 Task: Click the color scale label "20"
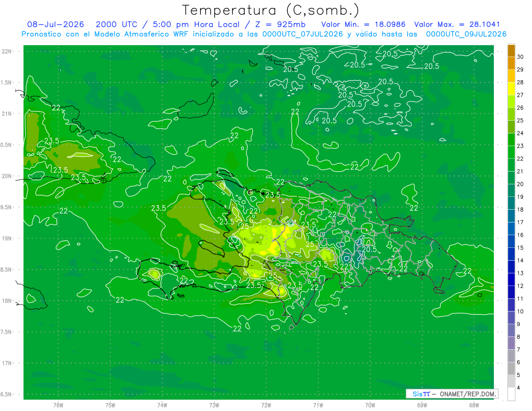(x=520, y=184)
